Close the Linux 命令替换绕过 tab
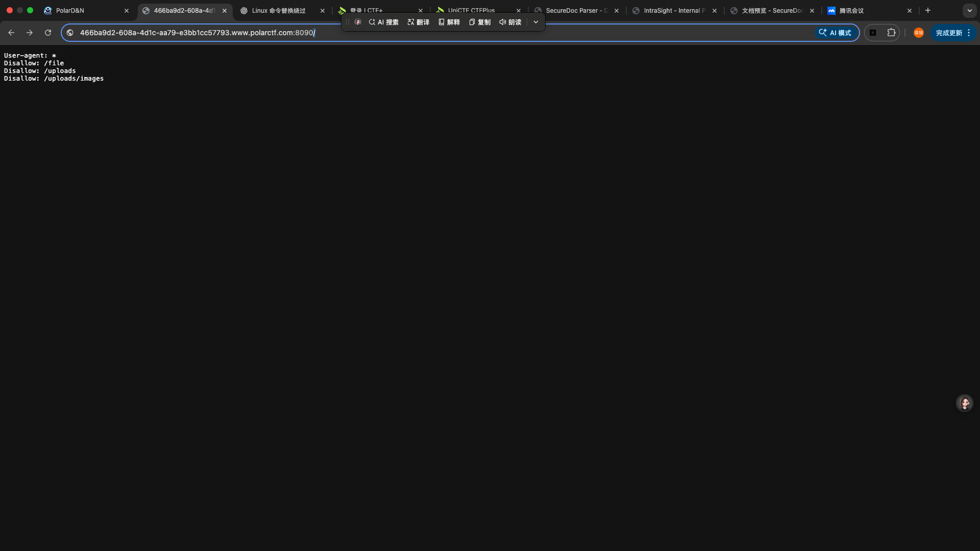Viewport: 980px width, 551px height. click(x=323, y=10)
